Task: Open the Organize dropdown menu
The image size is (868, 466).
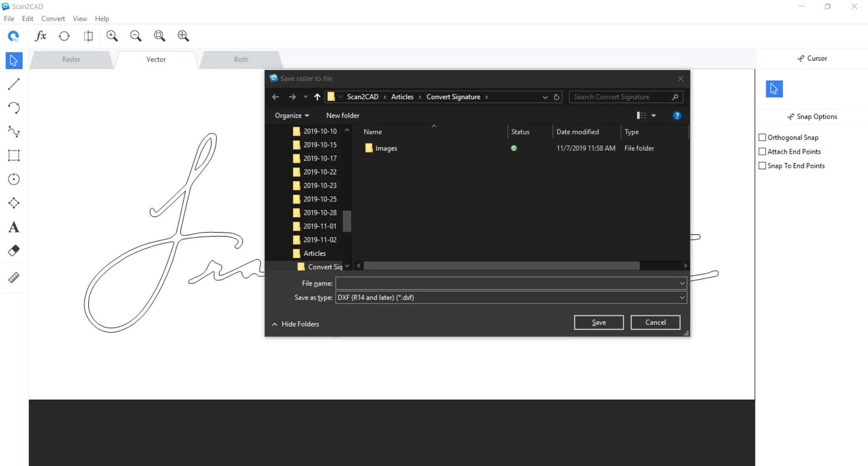Action: click(x=291, y=115)
